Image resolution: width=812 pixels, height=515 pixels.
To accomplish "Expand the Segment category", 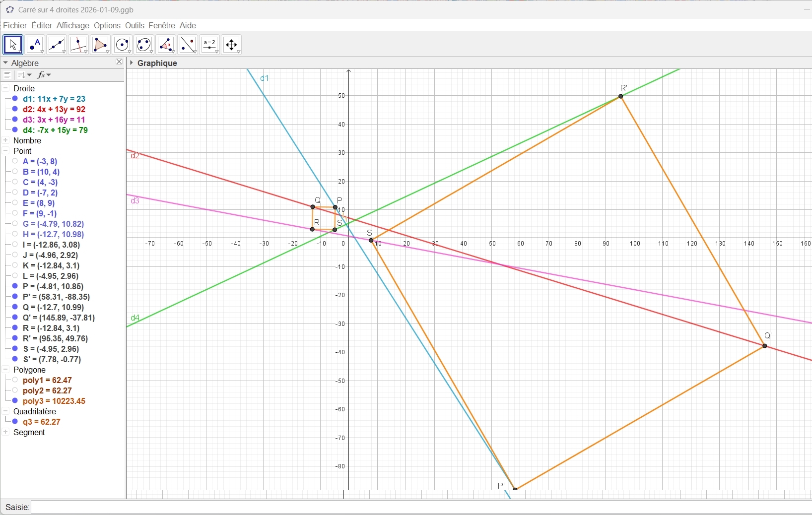I will tap(6, 432).
